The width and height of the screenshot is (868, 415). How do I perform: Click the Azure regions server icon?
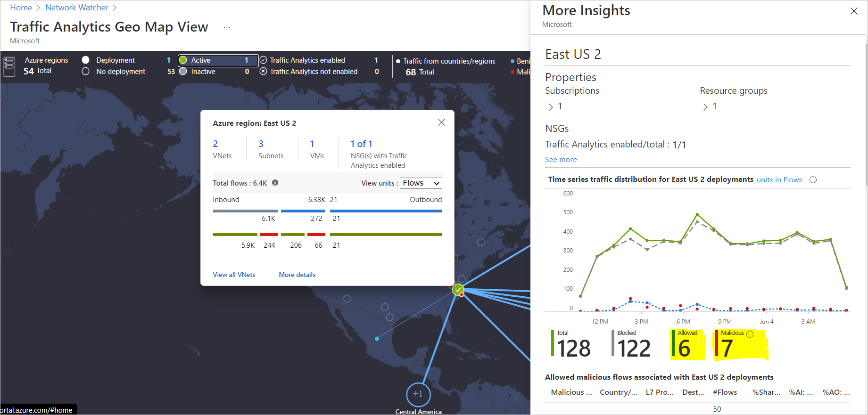coord(9,66)
